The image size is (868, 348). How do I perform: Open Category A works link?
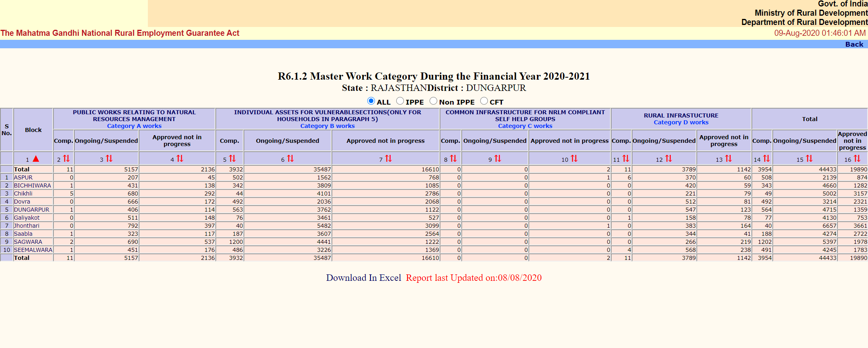coord(134,126)
